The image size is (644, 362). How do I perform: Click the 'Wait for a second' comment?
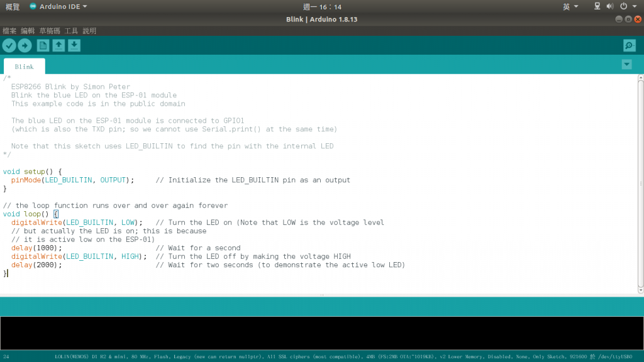pos(198,248)
